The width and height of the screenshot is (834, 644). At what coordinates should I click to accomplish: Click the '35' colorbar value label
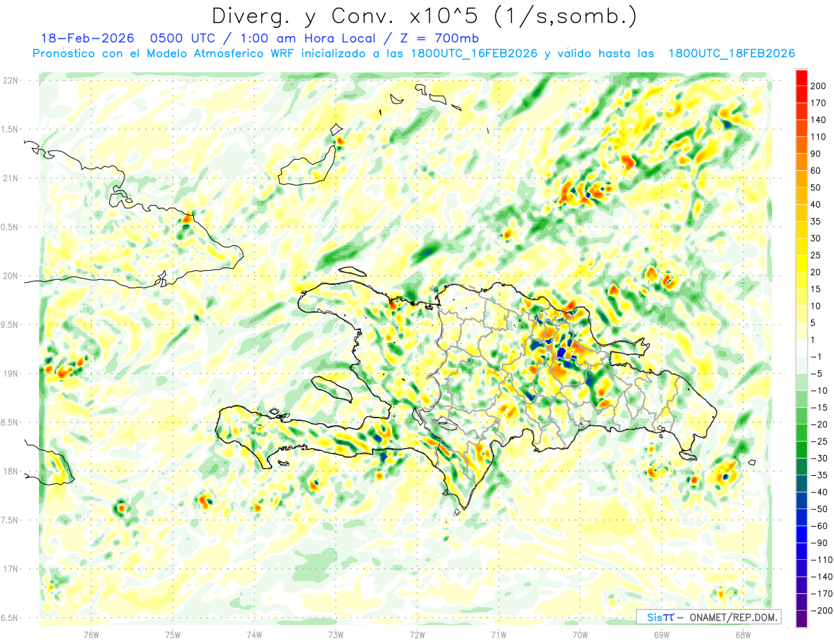pyautogui.click(x=816, y=222)
